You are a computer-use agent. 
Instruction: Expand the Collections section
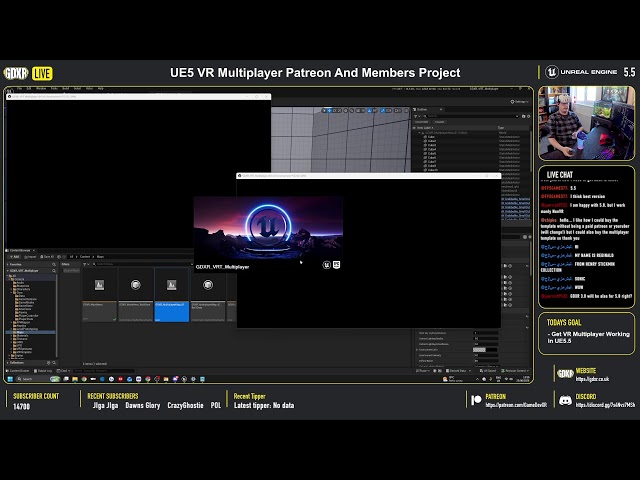click(7, 362)
